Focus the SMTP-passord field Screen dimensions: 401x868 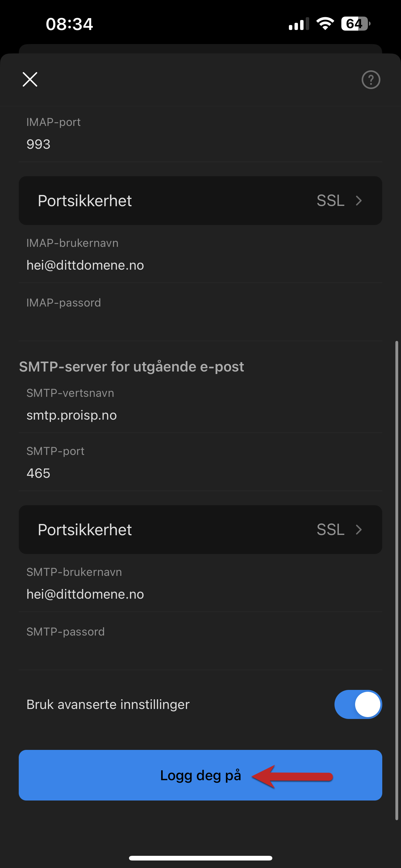[x=200, y=641]
